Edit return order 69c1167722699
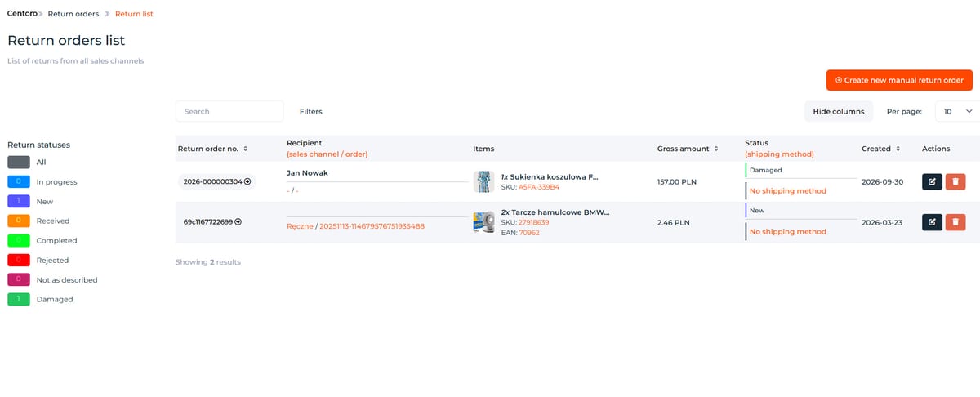 (x=932, y=221)
